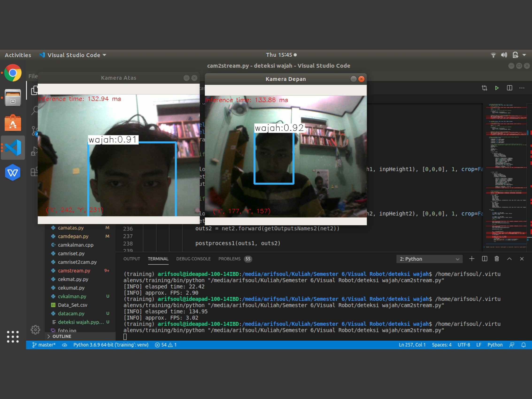Switch to the DEBUG CONSOLE tab

[x=193, y=259]
